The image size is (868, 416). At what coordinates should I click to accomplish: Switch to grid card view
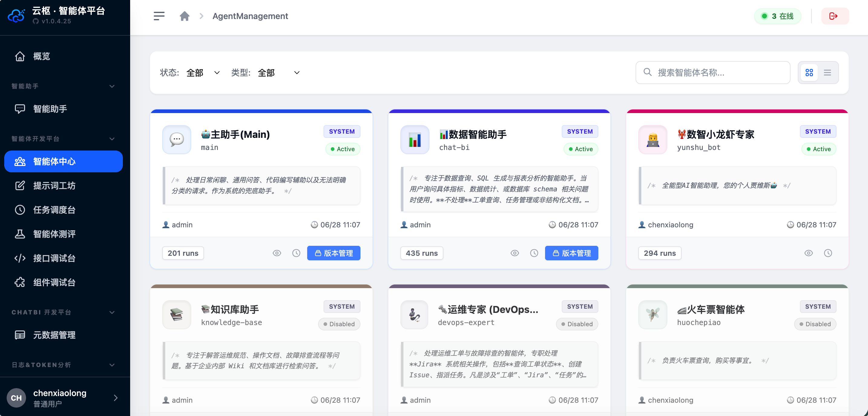pyautogui.click(x=809, y=72)
